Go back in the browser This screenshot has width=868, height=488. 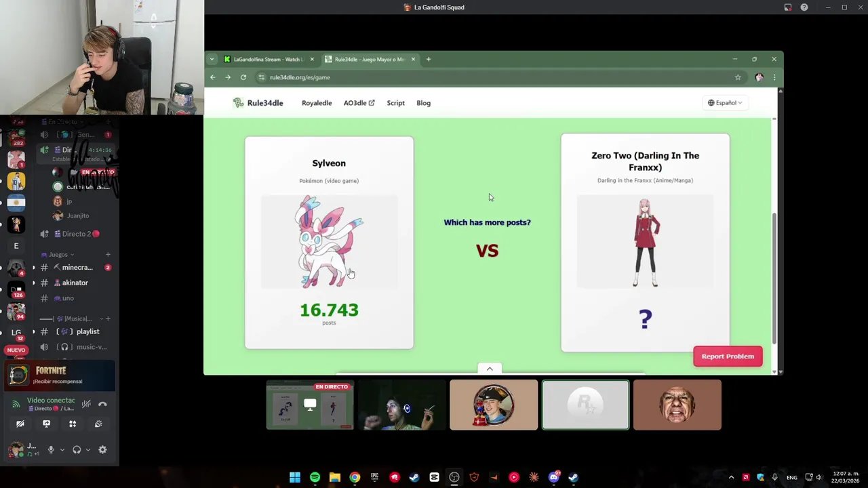click(x=213, y=77)
